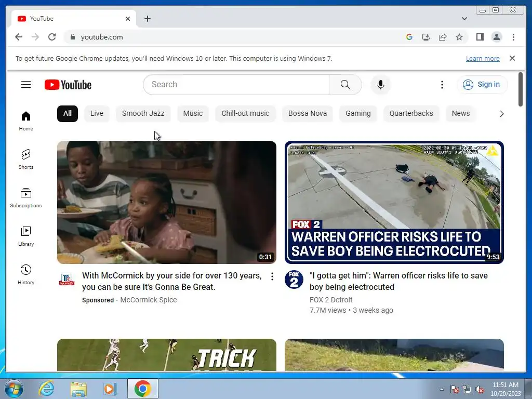
Task: Start voice search with microphone icon
Action: tap(381, 85)
